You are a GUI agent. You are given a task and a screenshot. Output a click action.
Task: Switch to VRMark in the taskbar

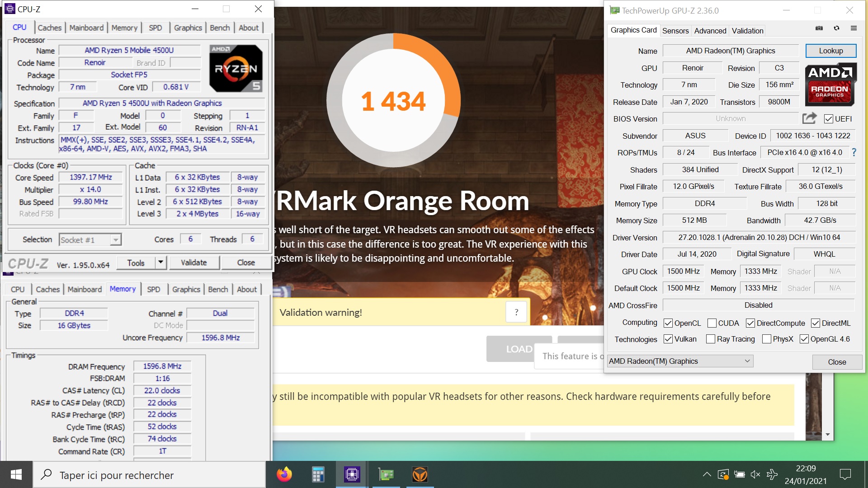(x=420, y=474)
